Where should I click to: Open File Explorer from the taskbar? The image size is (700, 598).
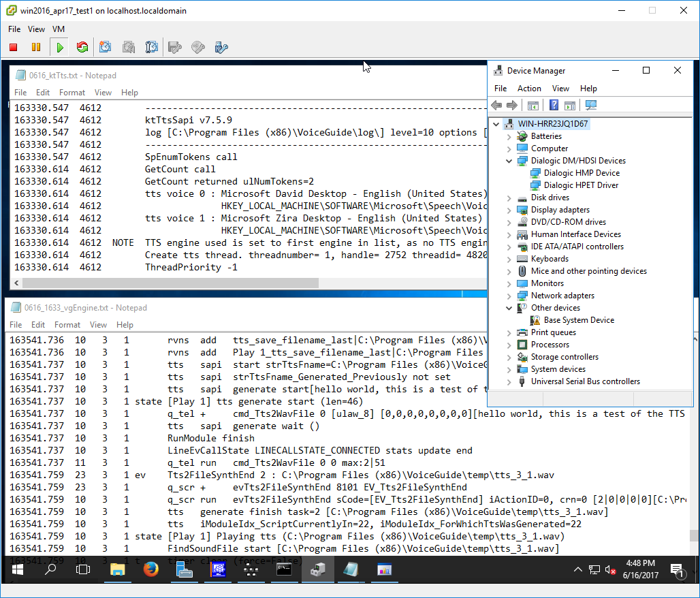[x=117, y=569]
